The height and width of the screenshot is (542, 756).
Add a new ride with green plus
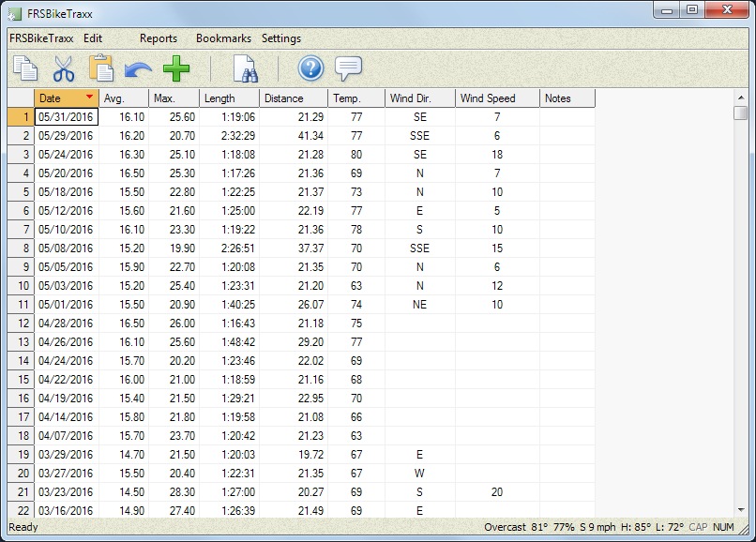coord(176,68)
